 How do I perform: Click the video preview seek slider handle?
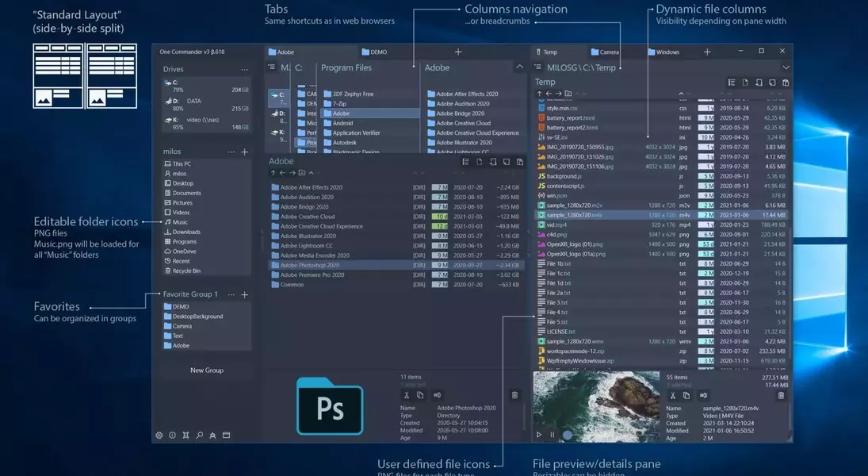(x=568, y=435)
